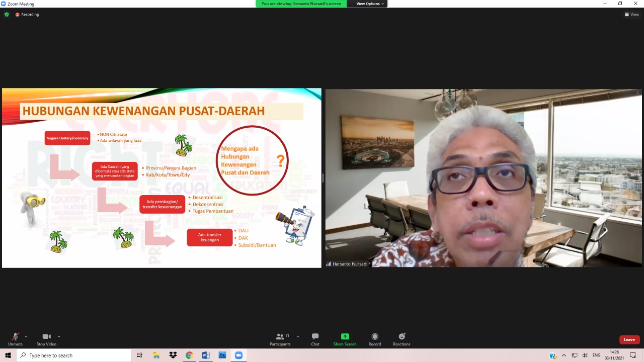Expand audio options arrow beside Unmute
Screen dimensions: 644x362
26,336
